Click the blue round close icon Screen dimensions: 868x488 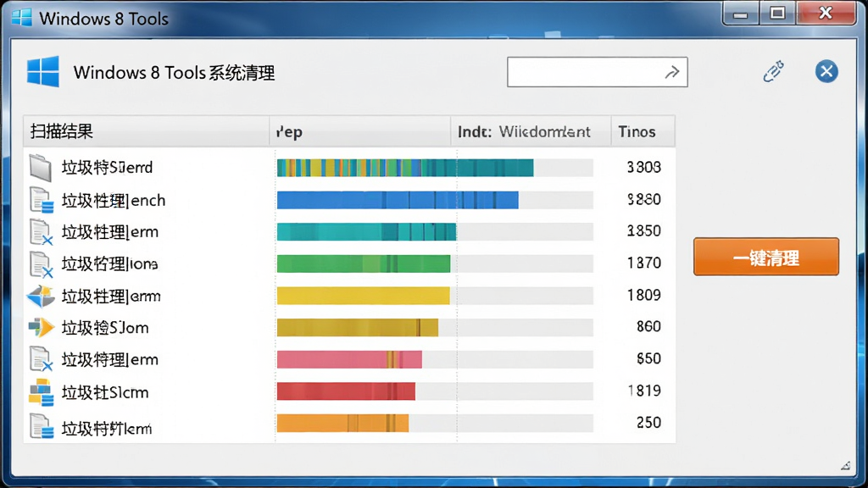tap(826, 71)
